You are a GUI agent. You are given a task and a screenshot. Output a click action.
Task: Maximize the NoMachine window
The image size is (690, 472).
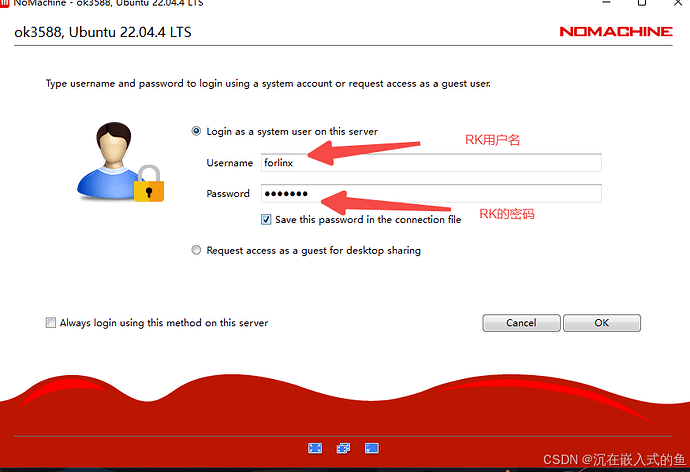coord(642,3)
